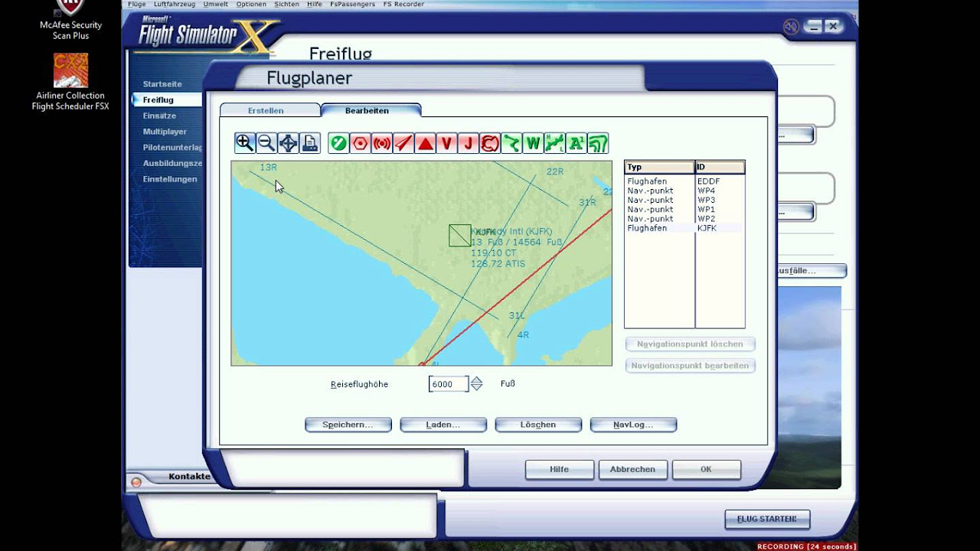Select Freiflug in the sidebar
This screenshot has height=551, width=980.
point(158,100)
